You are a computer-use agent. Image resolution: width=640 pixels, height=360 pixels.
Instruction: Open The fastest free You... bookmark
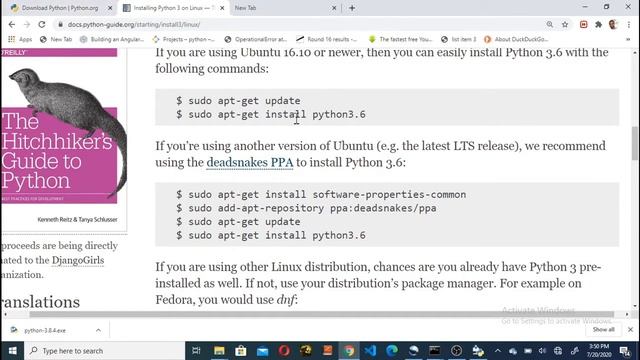coord(400,39)
